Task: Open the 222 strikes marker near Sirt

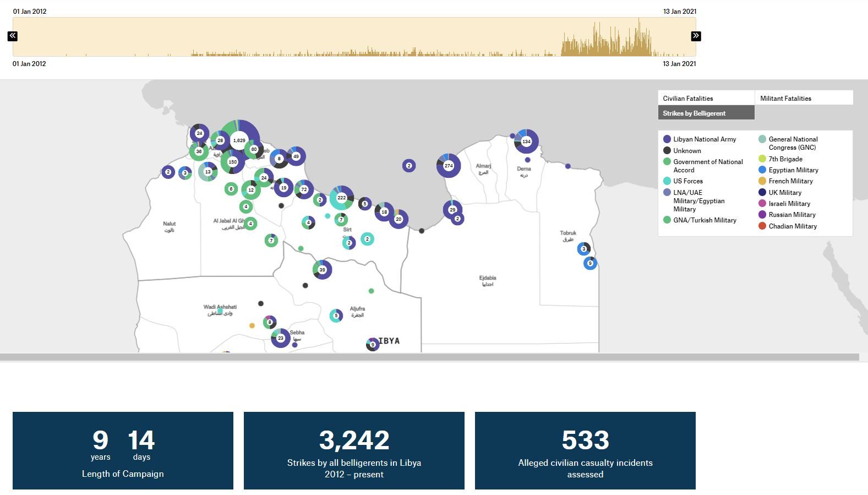Action: 341,198
